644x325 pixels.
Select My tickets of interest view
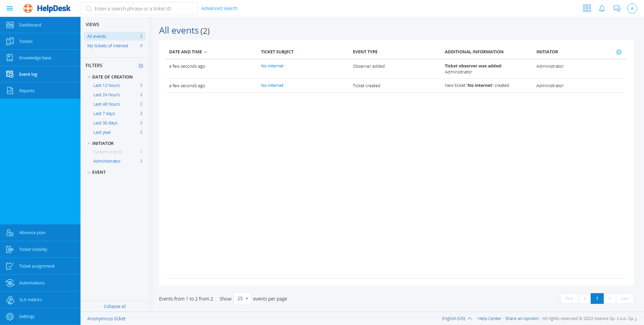108,46
